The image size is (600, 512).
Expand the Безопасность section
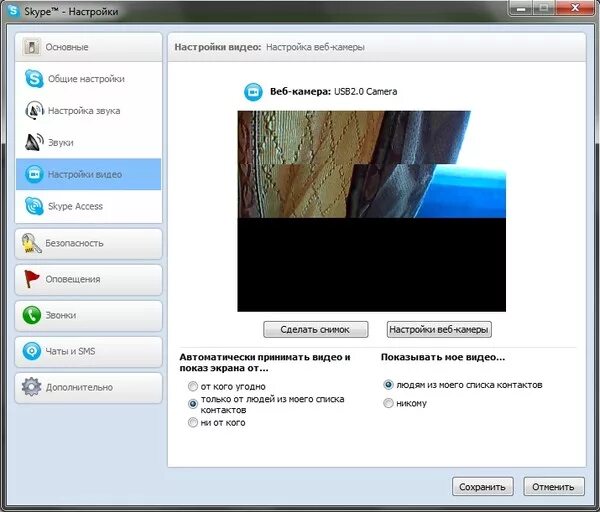[88, 243]
